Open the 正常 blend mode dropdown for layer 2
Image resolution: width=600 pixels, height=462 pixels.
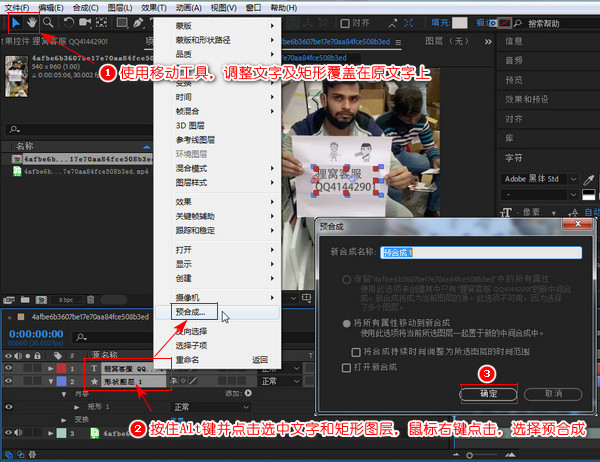click(280, 381)
